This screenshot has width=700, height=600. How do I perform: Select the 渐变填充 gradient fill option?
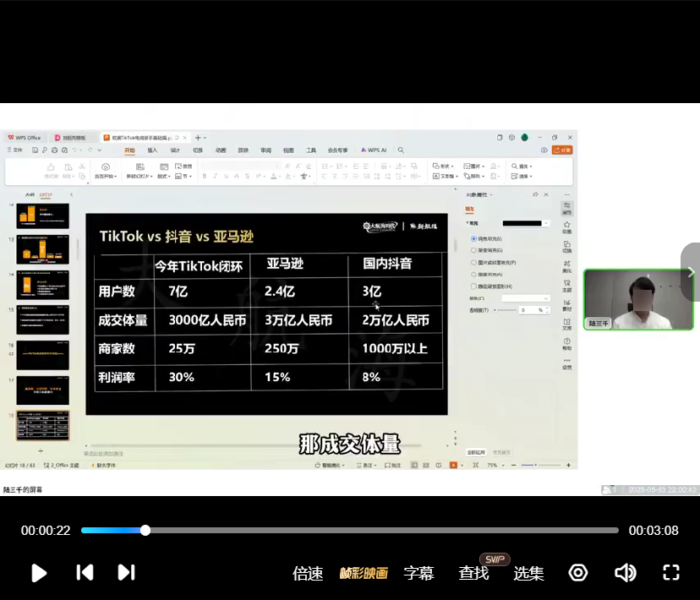[473, 251]
